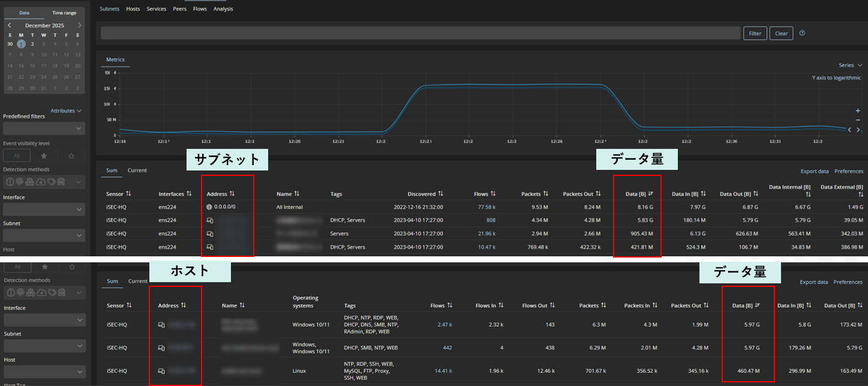The height and width of the screenshot is (386, 868).
Task: Open the Predefined filters dropdown
Action: [x=44, y=128]
